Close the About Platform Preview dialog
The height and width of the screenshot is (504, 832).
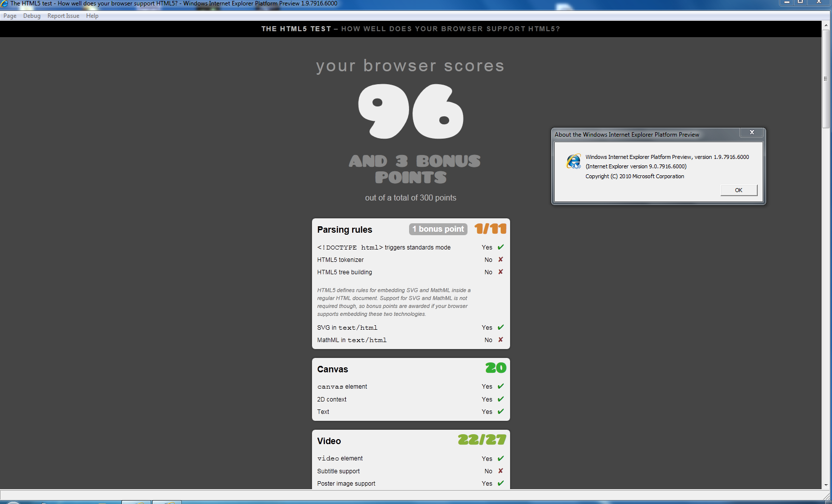[752, 132]
